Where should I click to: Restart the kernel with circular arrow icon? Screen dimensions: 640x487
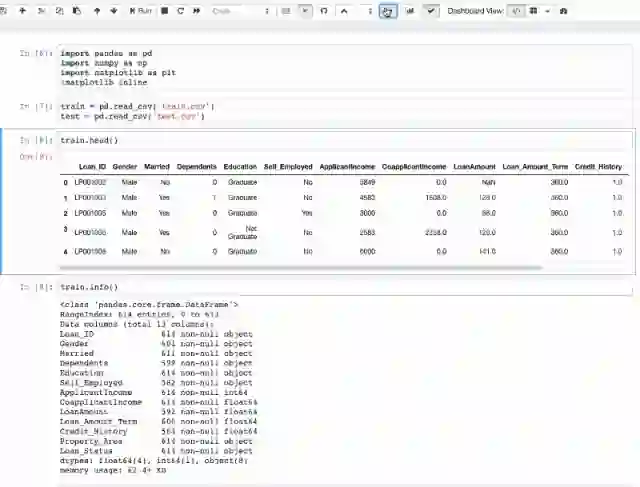[x=180, y=11]
